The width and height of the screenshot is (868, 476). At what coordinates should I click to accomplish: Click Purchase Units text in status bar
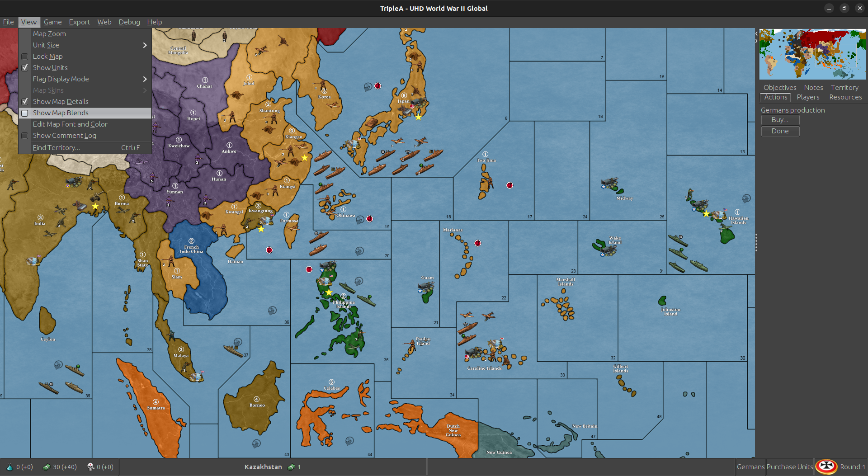pyautogui.click(x=790, y=467)
